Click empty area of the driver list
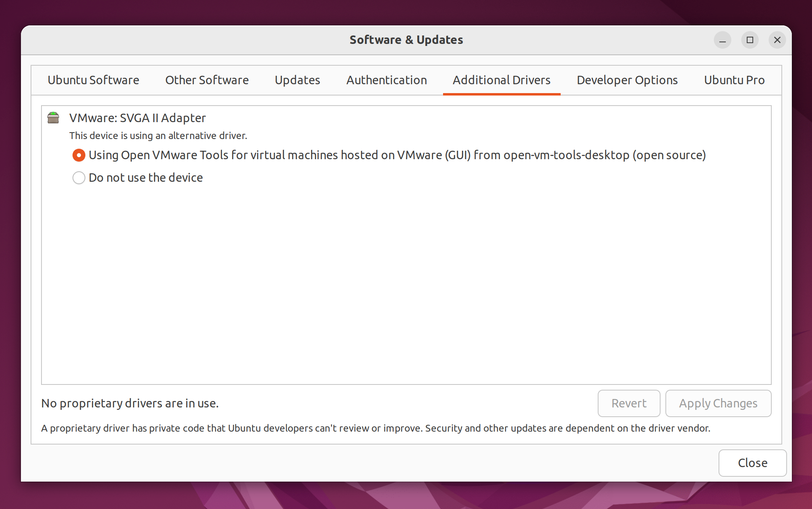Screen dimensions: 812x509 coord(406,282)
